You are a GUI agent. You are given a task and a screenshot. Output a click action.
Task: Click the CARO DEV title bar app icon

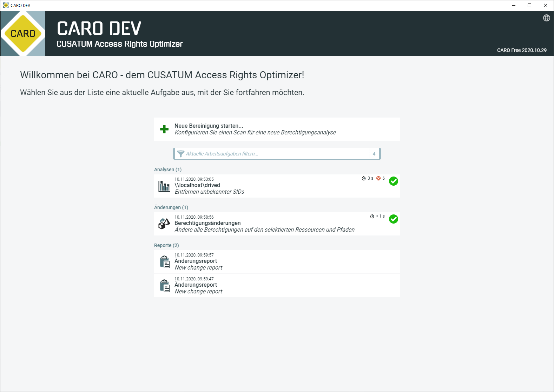[6, 5]
